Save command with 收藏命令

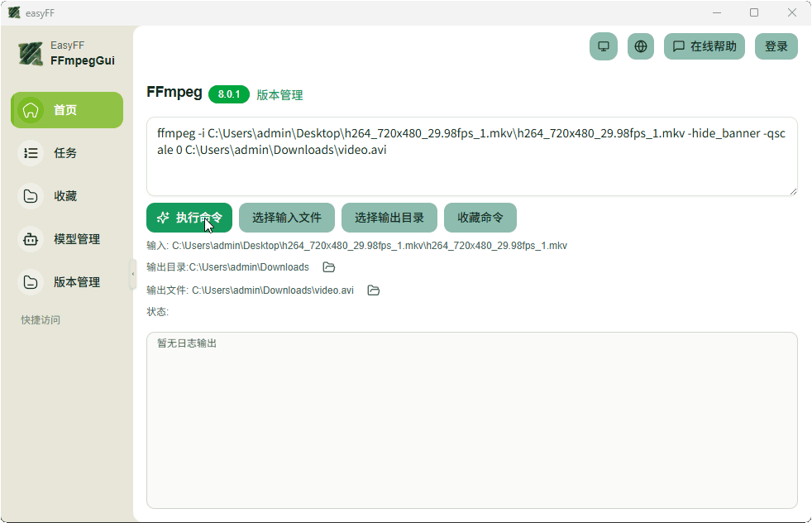coord(480,218)
